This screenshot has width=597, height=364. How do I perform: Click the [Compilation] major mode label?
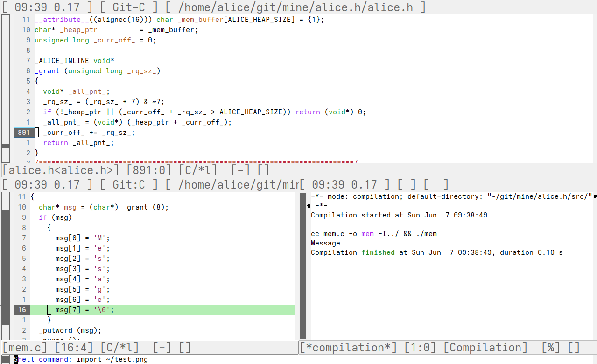[485, 348]
